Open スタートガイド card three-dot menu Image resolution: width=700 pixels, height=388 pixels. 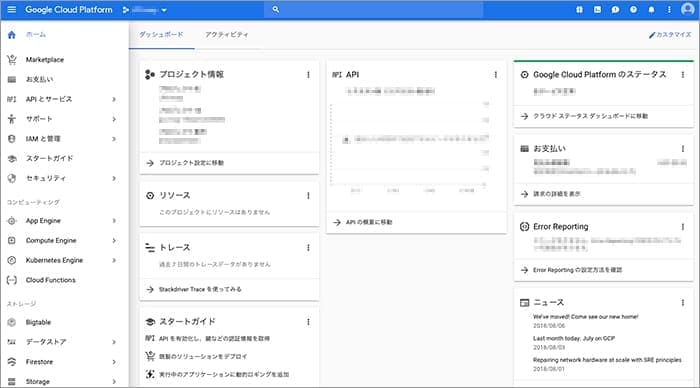click(308, 321)
